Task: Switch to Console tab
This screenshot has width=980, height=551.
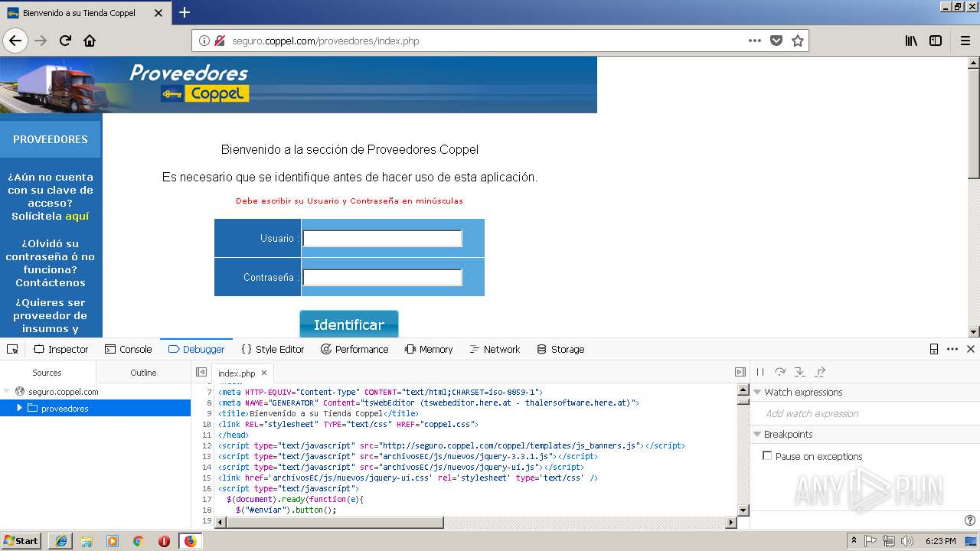Action: 128,349
